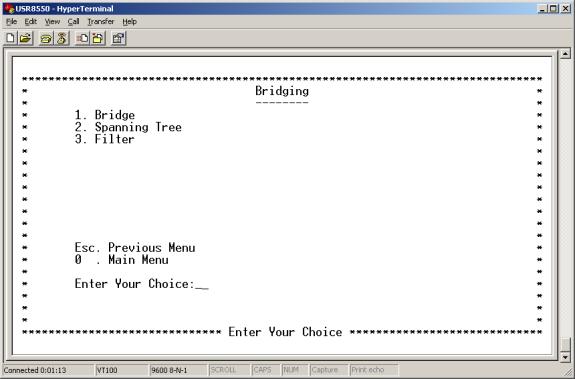Open an existing session file icon
The width and height of the screenshot is (575, 379).
[26, 38]
